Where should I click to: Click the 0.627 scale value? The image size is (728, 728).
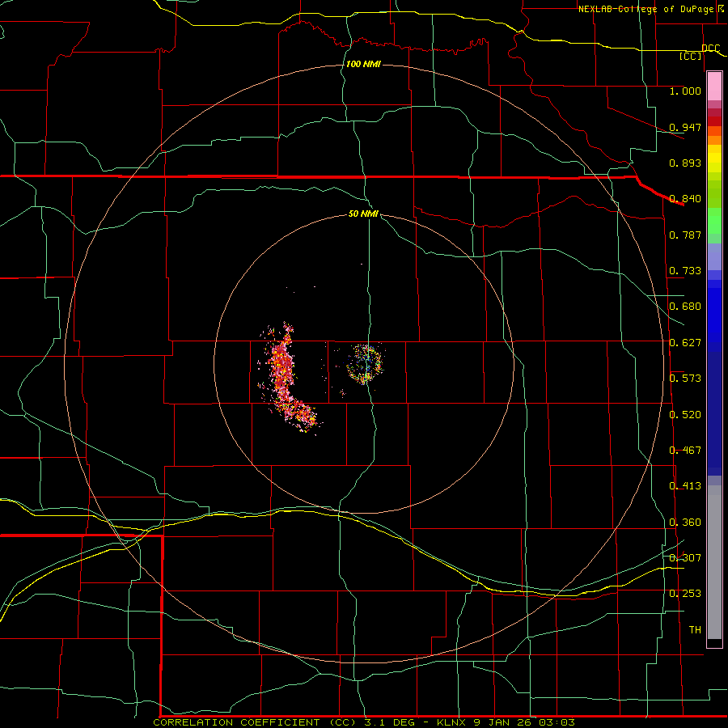coord(685,343)
